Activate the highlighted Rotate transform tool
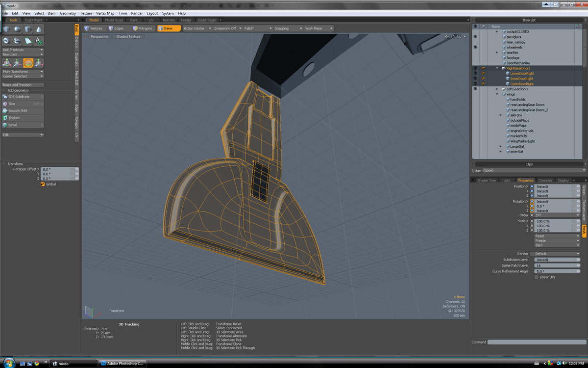 click(28, 63)
